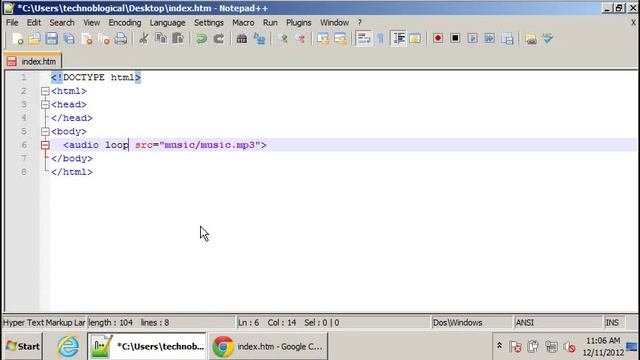Zoom in using the Zoom In icon
640x360 pixels.
282,39
